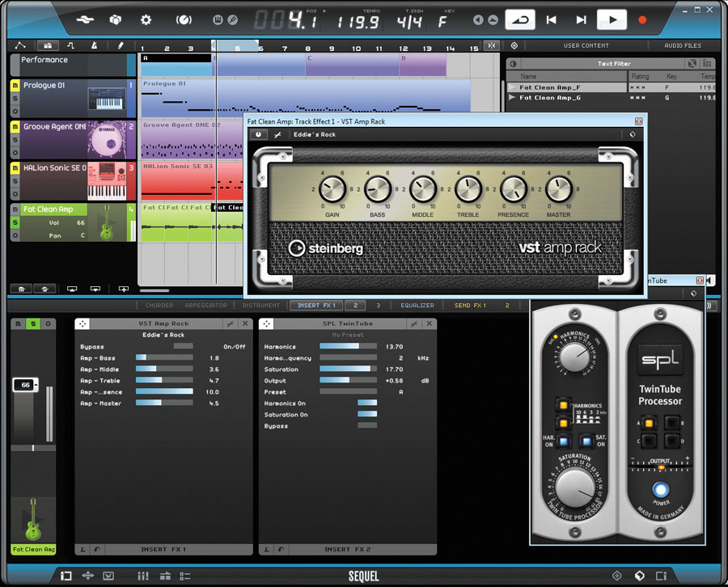Image resolution: width=728 pixels, height=587 pixels.
Task: Toggle the snap button at ruler end
Action: pyautogui.click(x=491, y=45)
